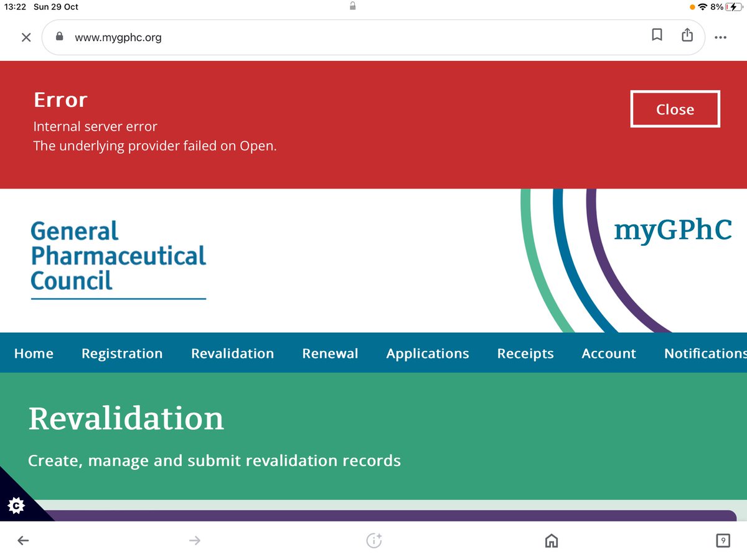The image size is (747, 560).
Task: Click the myGPhC title link
Action: (673, 230)
